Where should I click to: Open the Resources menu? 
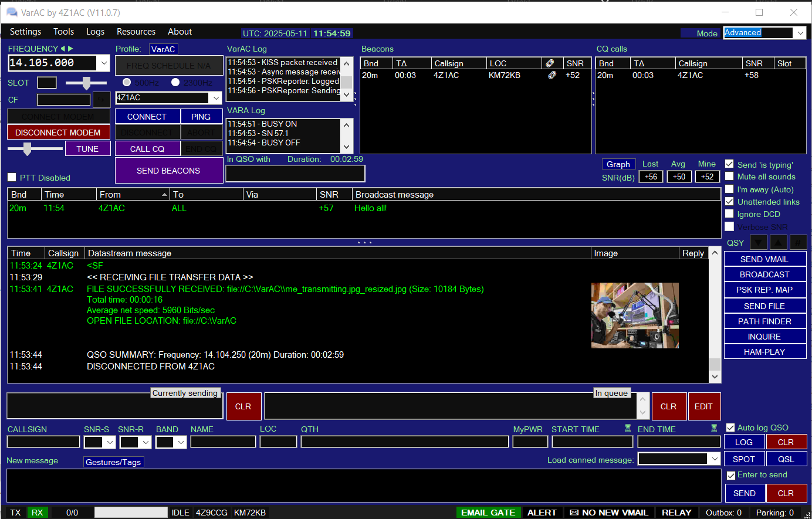(x=136, y=32)
